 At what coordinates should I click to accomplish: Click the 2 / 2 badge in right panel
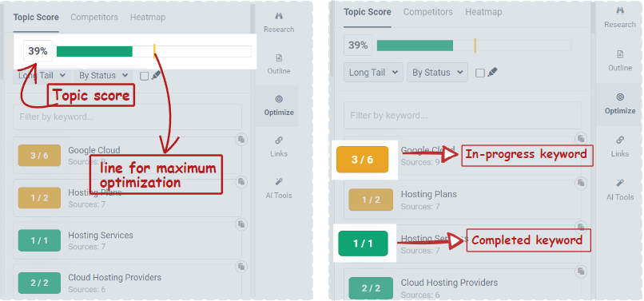371,288
